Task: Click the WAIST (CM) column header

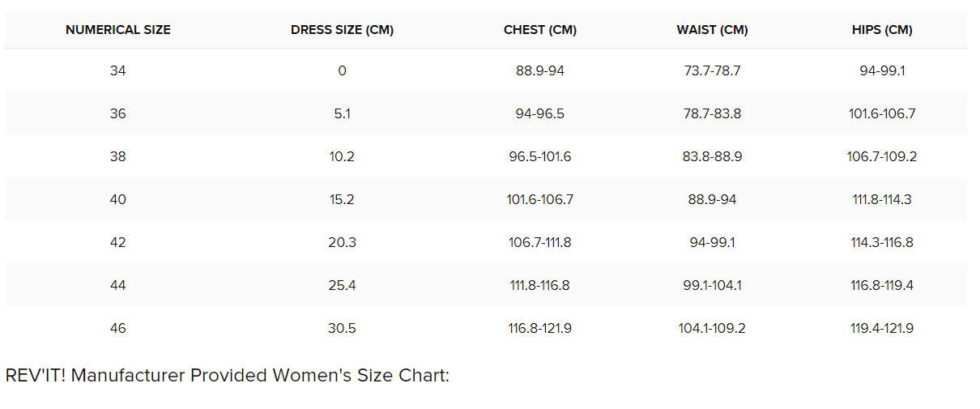Action: (x=712, y=30)
